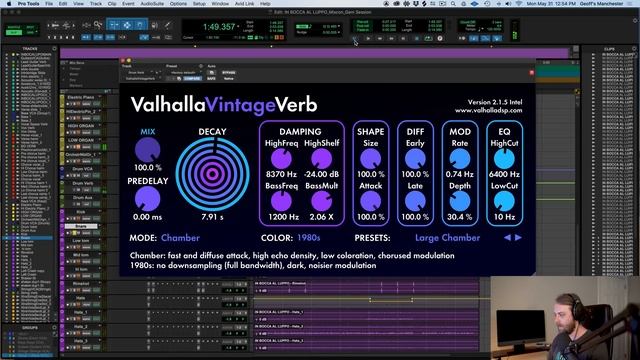Toggle plugin BYPASS button

(x=229, y=72)
